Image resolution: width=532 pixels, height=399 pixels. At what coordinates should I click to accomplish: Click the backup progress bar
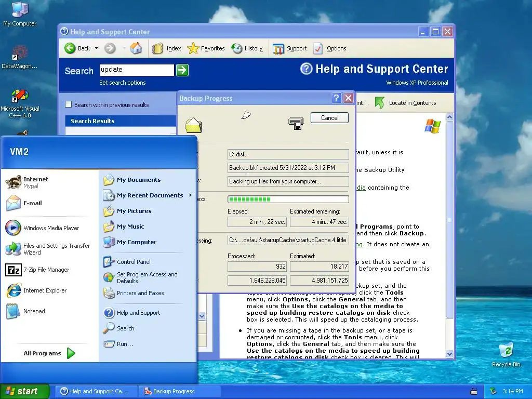pyautogui.click(x=288, y=199)
